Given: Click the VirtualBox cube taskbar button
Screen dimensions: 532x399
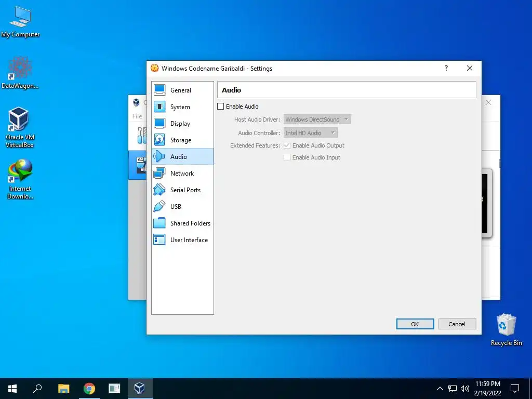Looking at the screenshot, I should pos(140,389).
